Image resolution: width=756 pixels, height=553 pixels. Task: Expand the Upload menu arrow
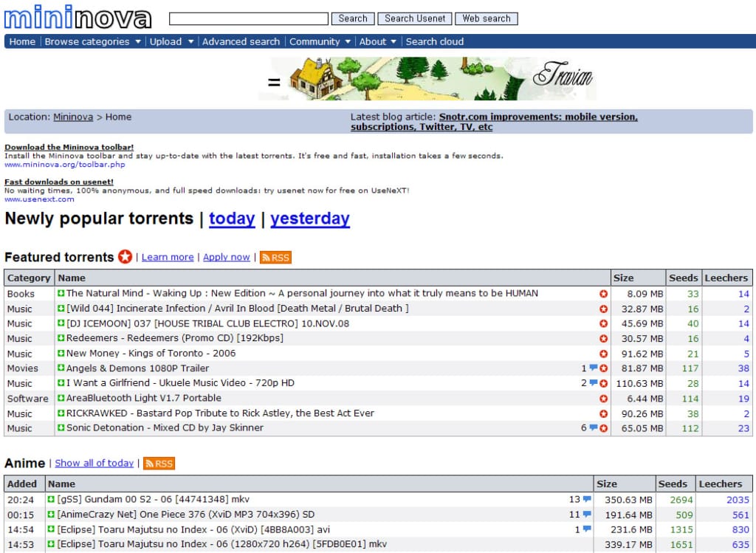[190, 42]
